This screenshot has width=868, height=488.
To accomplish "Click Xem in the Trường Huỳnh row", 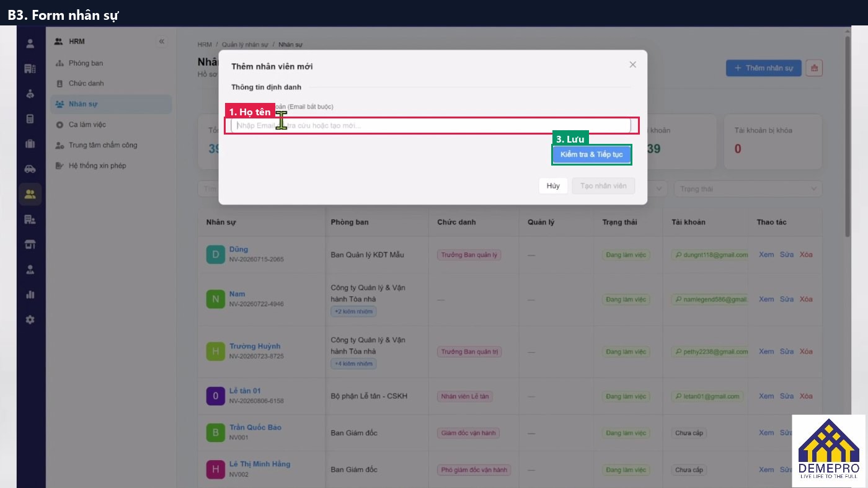I will (x=766, y=351).
